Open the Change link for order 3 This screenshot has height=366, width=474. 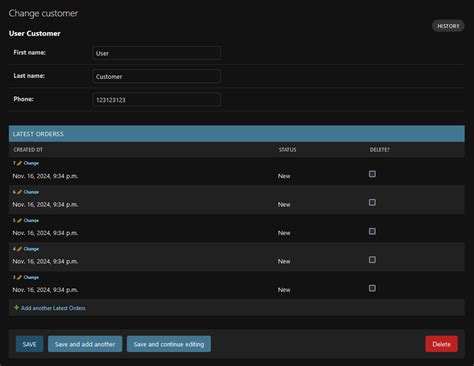click(31, 277)
